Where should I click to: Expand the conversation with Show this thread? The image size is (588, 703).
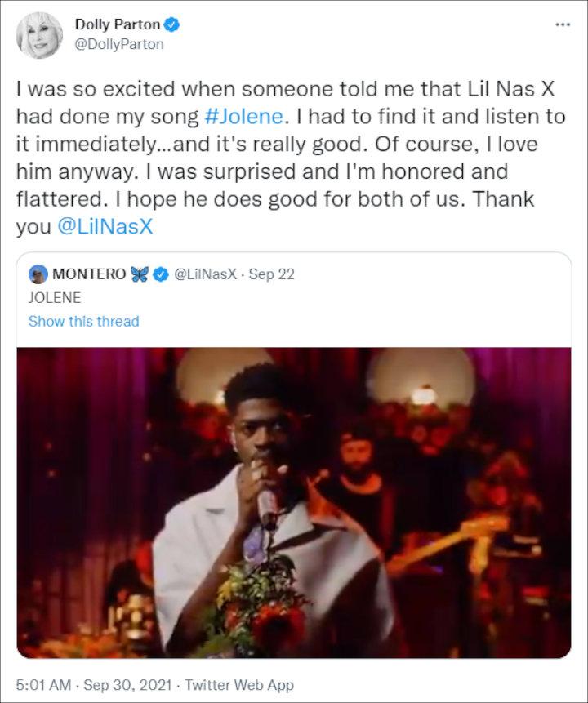tap(83, 321)
